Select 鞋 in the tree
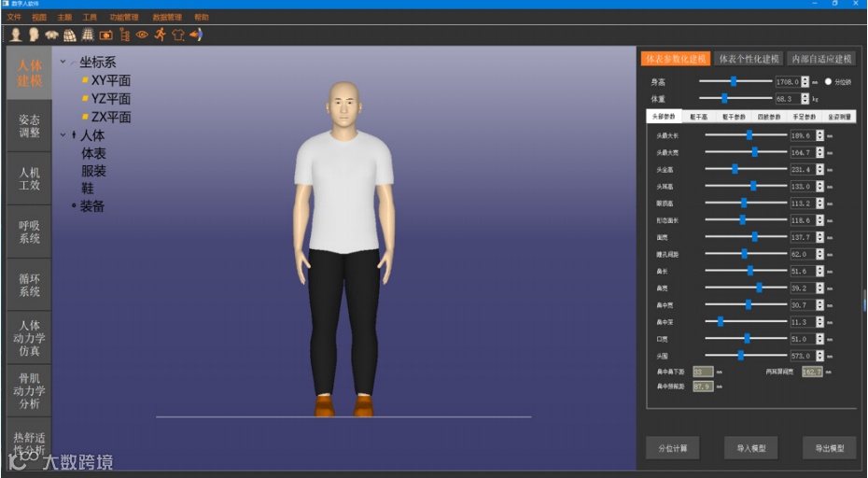Image resolution: width=868 pixels, height=478 pixels. [x=88, y=189]
